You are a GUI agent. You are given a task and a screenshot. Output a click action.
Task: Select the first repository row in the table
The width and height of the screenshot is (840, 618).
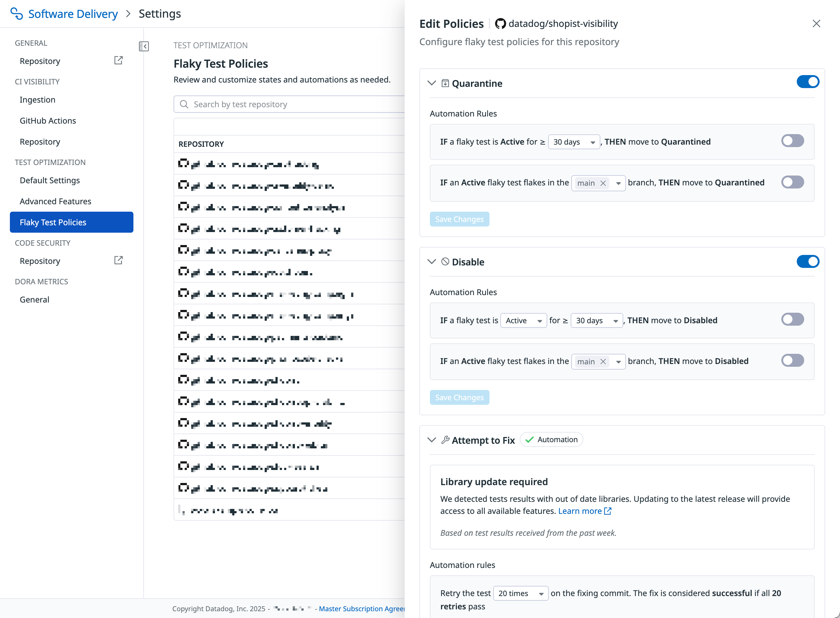289,163
